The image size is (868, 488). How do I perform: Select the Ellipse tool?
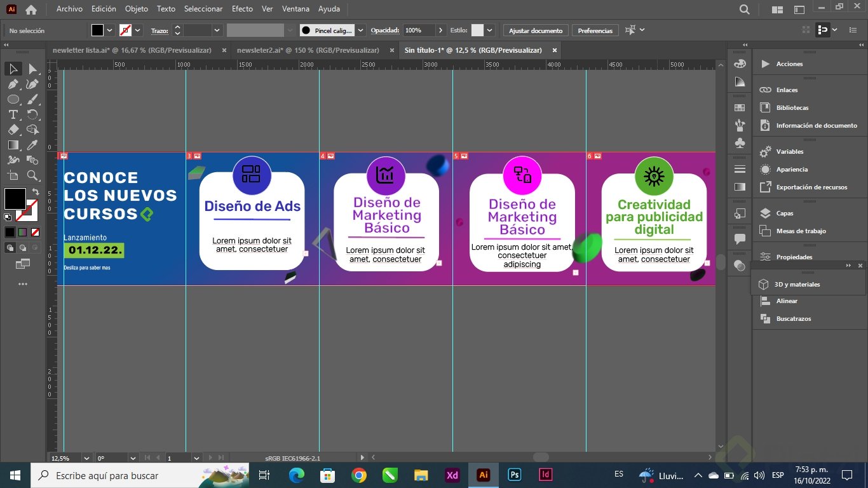coord(13,99)
